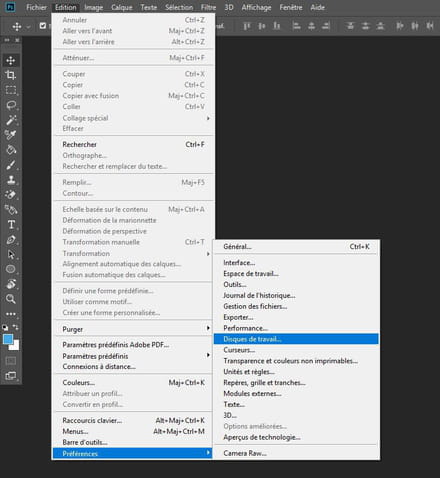Open the Filtre menu
Viewport: 440px width, 478px height.
click(x=208, y=7)
